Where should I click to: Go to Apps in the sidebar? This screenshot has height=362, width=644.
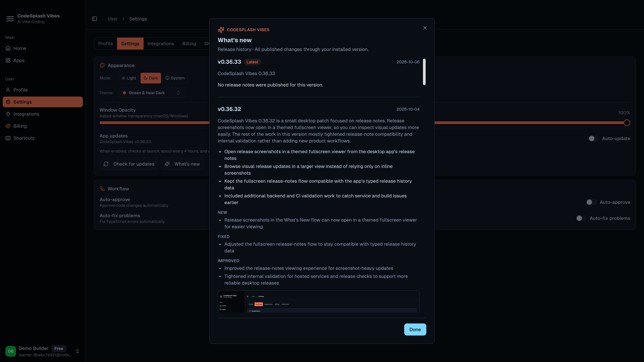point(43,60)
